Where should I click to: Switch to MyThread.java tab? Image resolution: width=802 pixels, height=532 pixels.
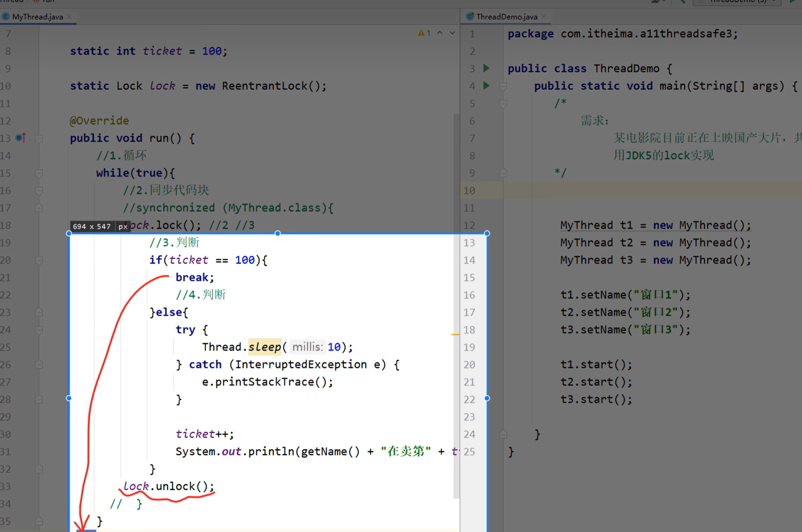point(37,17)
